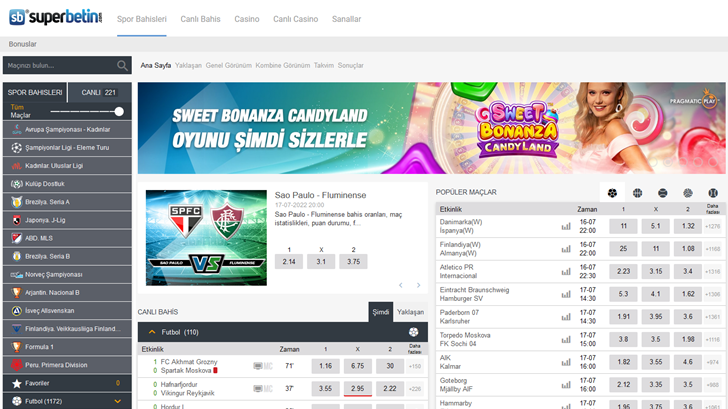Click the Japonya J-Lig icon
Viewport: 728px width, 409px height.
(x=17, y=220)
